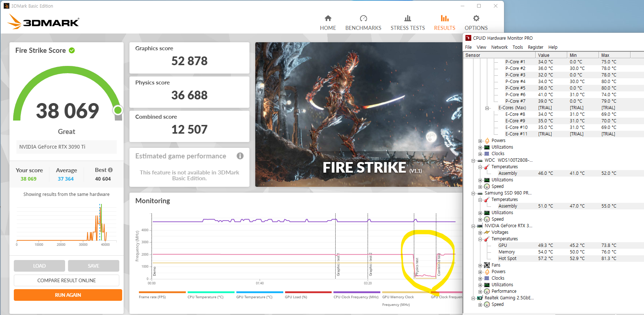Expand the GPU Voltages node

[480, 233]
